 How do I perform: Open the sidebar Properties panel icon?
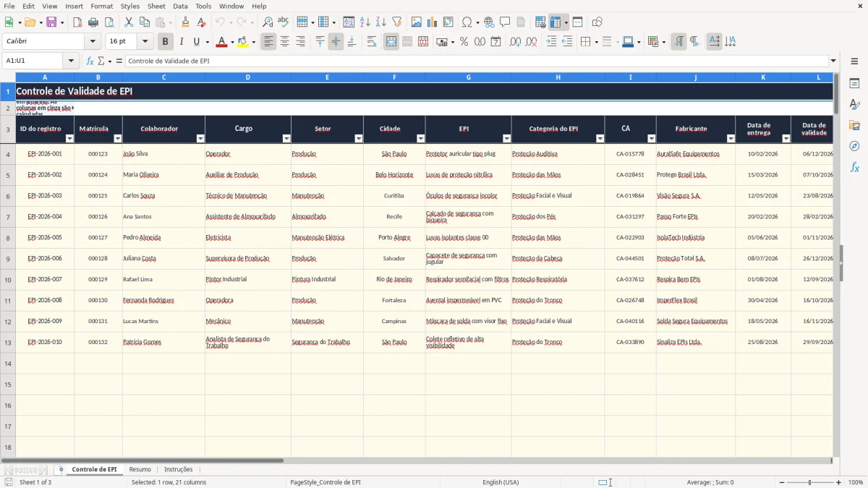click(854, 84)
